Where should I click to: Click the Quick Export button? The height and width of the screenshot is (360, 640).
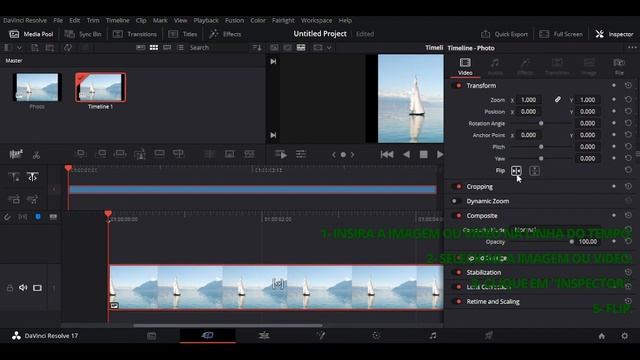click(504, 34)
